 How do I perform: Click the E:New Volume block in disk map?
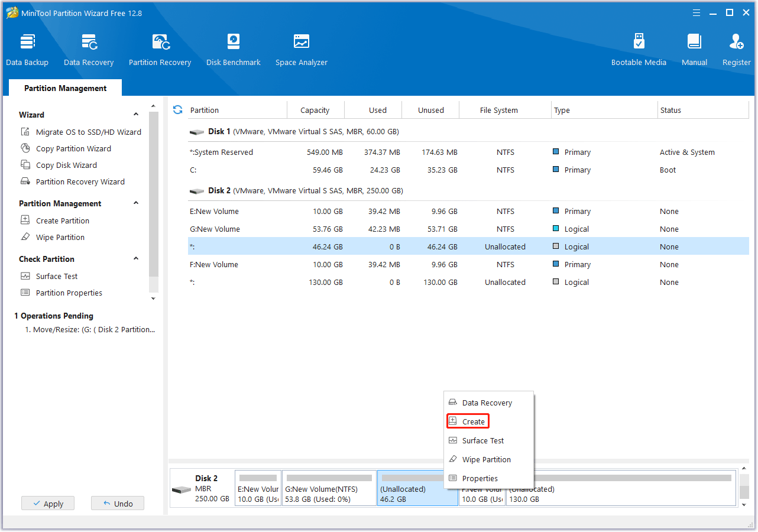click(x=258, y=488)
